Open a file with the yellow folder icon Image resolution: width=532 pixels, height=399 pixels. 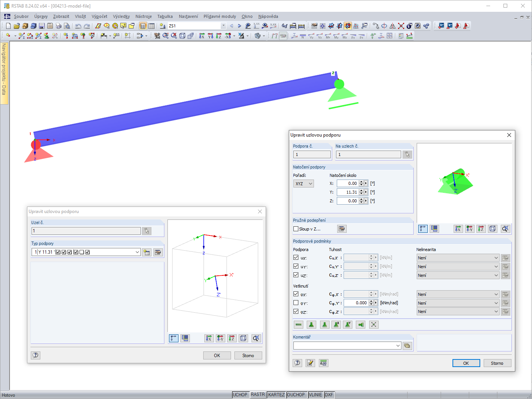[17, 26]
